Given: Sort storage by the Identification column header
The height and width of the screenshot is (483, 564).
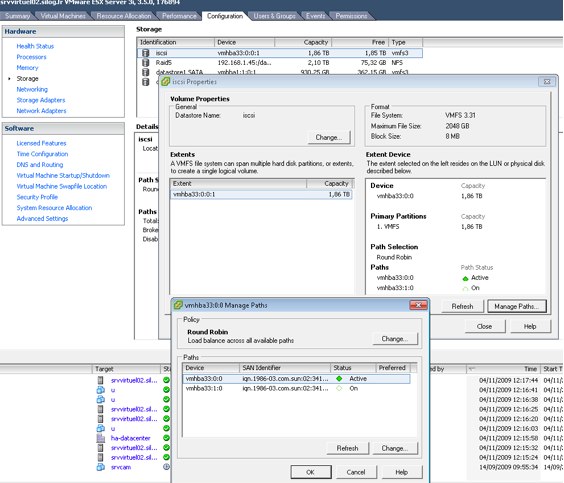Looking at the screenshot, I should tap(176, 42).
